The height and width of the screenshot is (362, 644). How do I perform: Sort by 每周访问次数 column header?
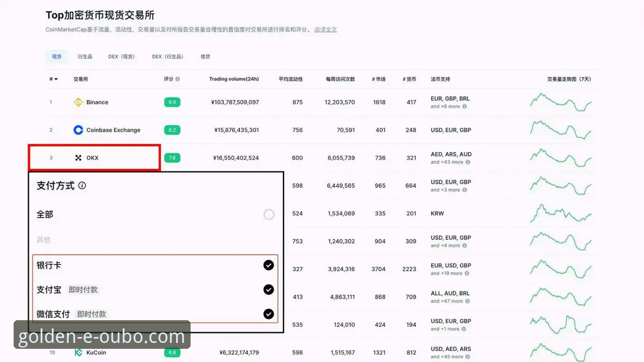[x=340, y=79]
